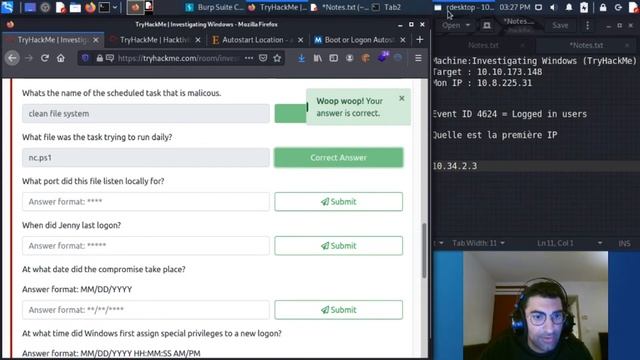Click the lock screen icon in the panel
Viewport: 640px width, 360px height.
tap(603, 7)
